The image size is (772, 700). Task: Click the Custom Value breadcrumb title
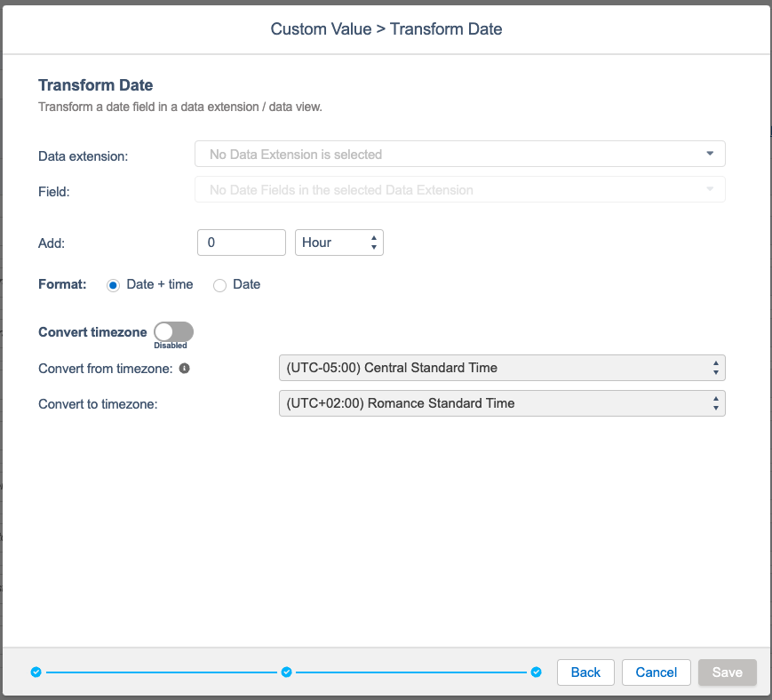[321, 28]
